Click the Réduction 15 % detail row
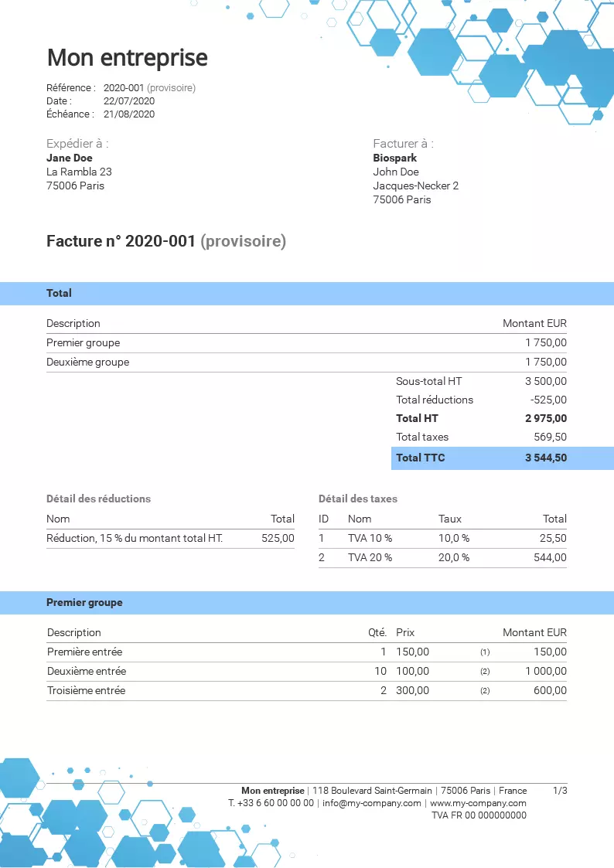The height and width of the screenshot is (868, 614). coord(171,539)
